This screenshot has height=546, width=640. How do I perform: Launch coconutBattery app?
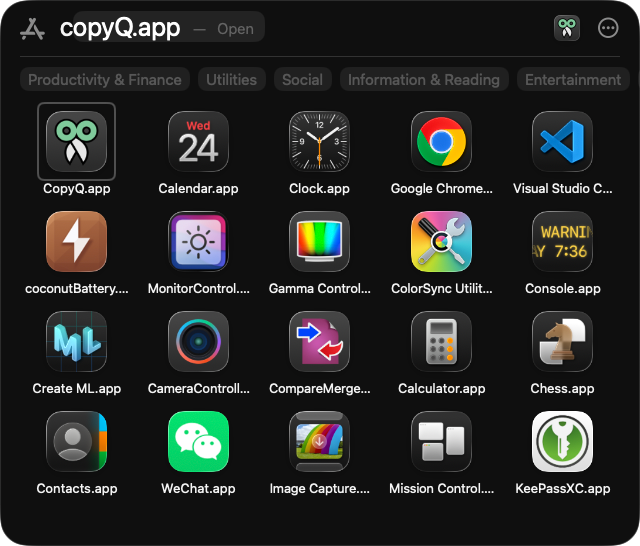pyautogui.click(x=76, y=242)
